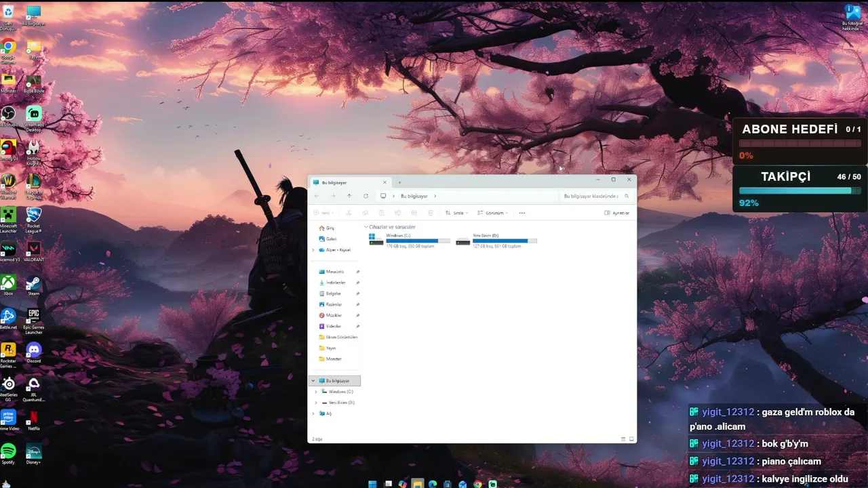
Task: Open JBL QuantumEngine desktop shortcut
Action: [33, 389]
